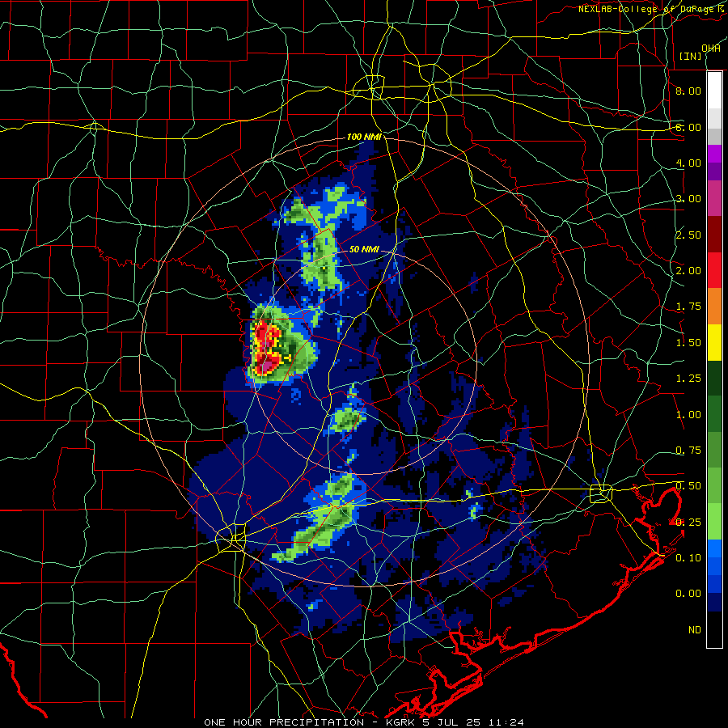Click the ONE HOUR PRECIPITATION title text
The image size is (728, 728).
point(284,722)
